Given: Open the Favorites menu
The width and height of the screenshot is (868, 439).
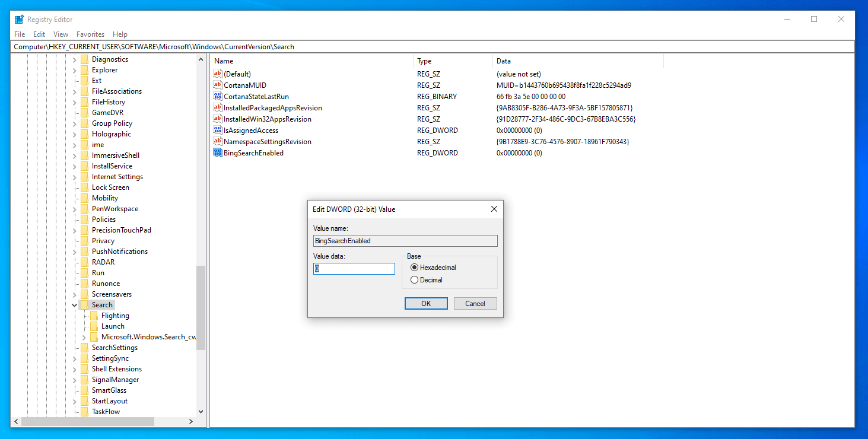Looking at the screenshot, I should (90, 34).
